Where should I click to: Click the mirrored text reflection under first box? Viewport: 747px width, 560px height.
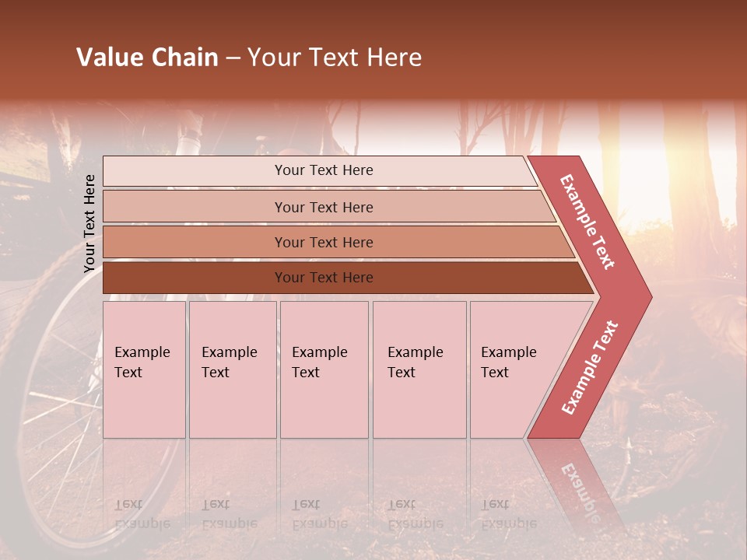pos(142,514)
